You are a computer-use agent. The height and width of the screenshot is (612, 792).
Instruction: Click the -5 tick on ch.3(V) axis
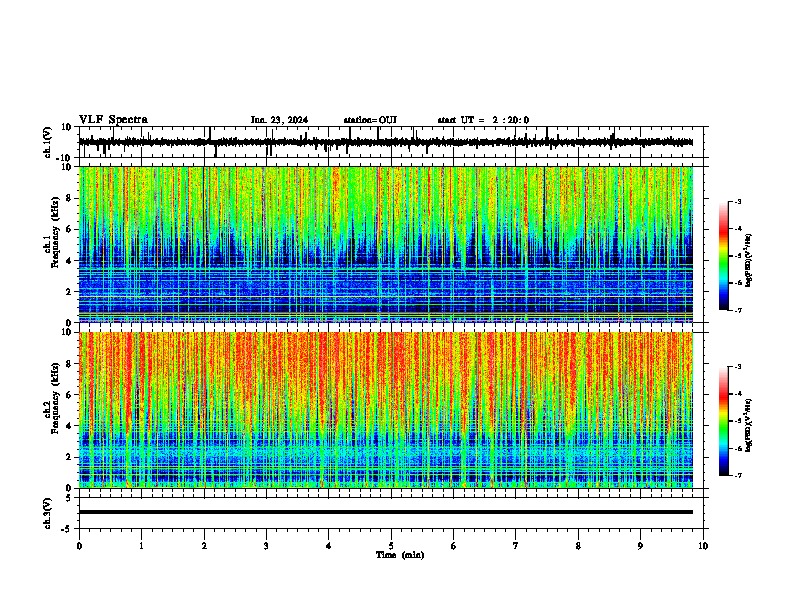click(x=67, y=529)
